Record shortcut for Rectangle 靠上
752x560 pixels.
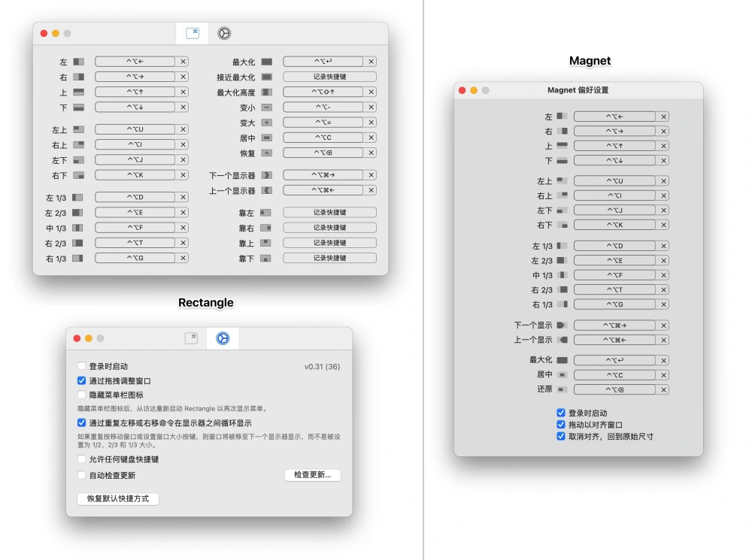click(x=329, y=243)
